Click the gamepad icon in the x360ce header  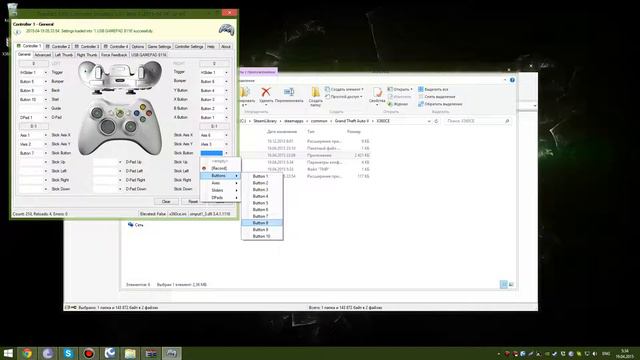[227, 29]
